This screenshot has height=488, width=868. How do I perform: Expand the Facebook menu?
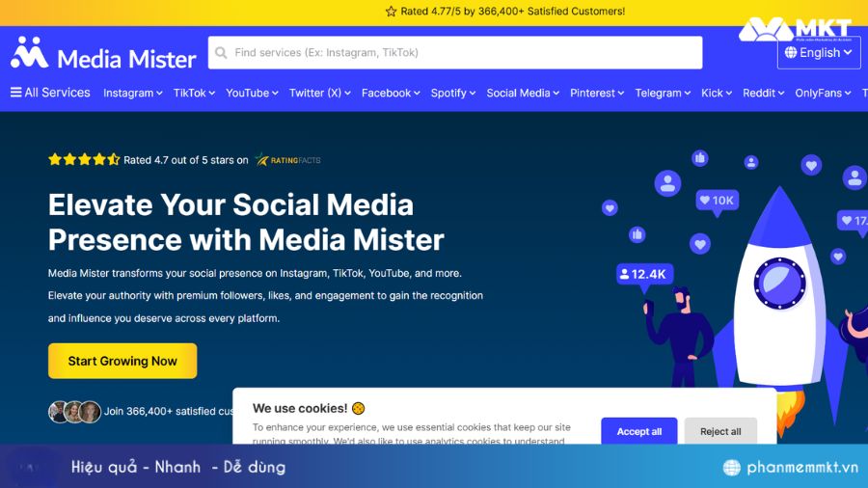point(391,93)
